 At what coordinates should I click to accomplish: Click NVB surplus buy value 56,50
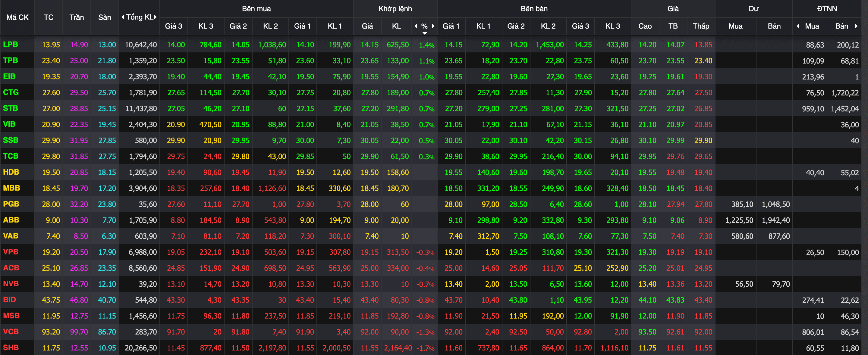pos(744,284)
